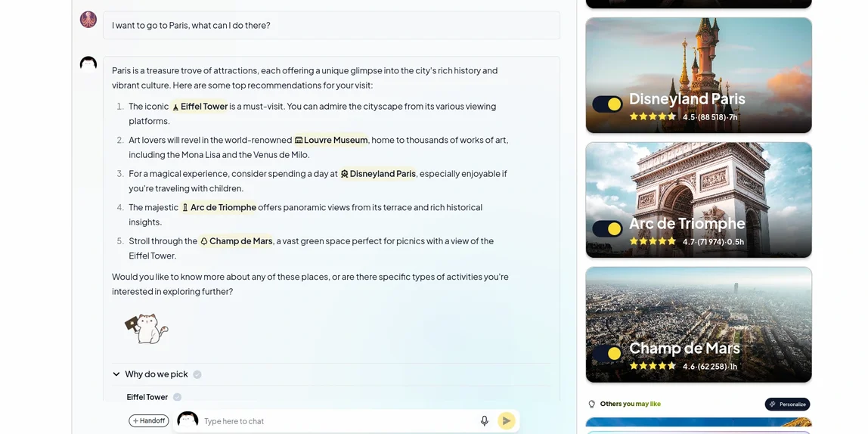Open the Champ de Mars highlighted link in text

point(237,241)
